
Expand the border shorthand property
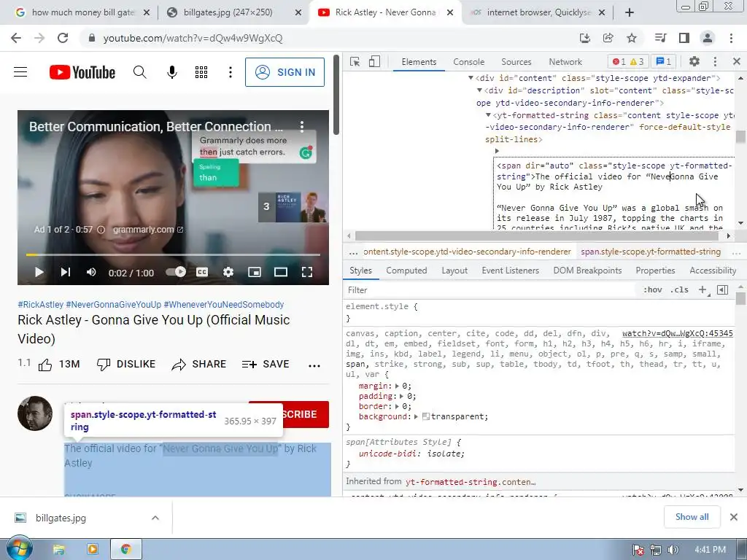398,406
